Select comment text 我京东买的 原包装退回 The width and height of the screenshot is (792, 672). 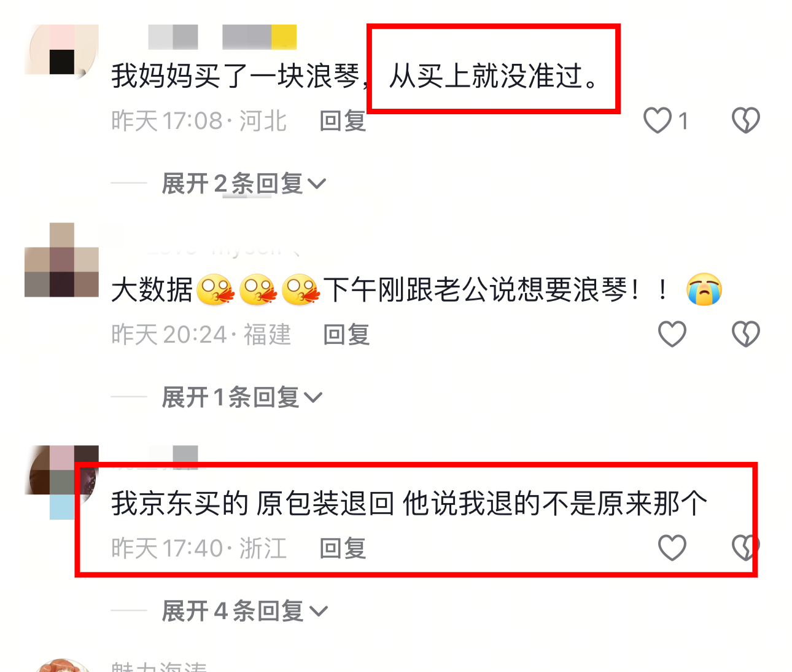coord(252,504)
